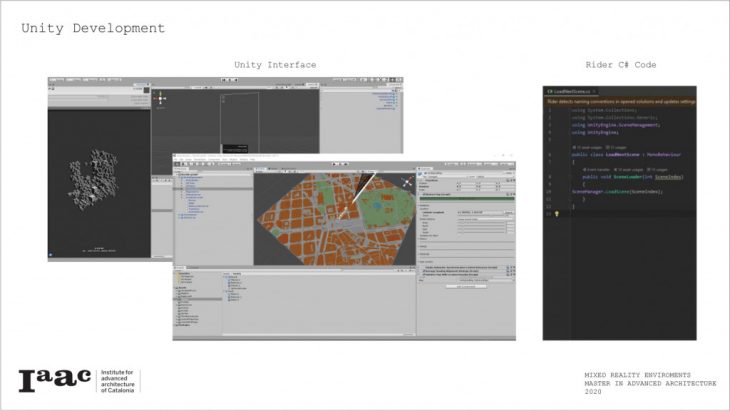The image size is (730, 411).
Task: Click the Project panel icon size slider
Action: (400, 334)
